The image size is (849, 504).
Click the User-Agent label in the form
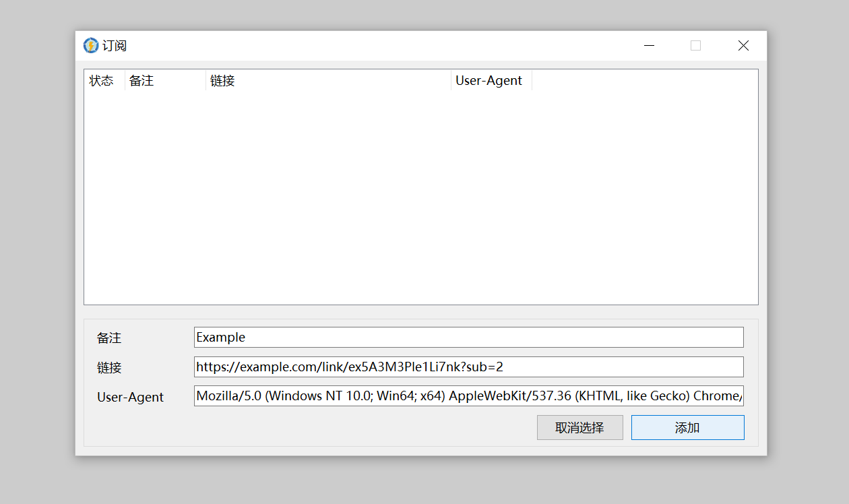(131, 398)
